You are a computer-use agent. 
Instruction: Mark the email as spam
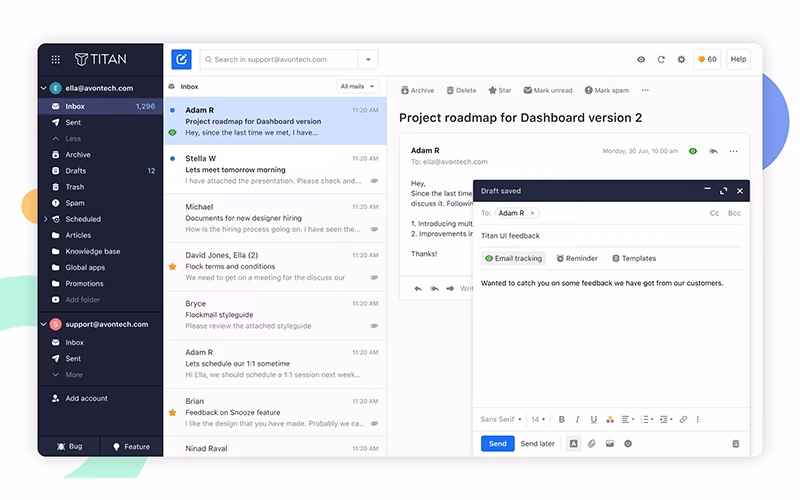(607, 91)
